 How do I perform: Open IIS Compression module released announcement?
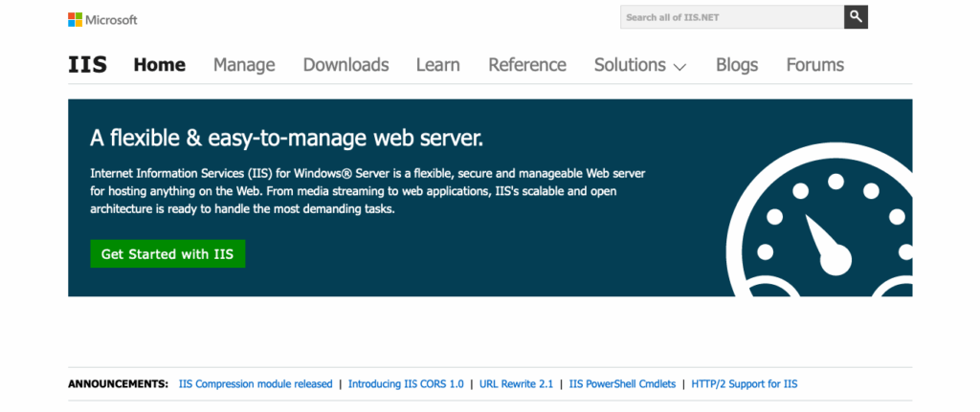[256, 384]
